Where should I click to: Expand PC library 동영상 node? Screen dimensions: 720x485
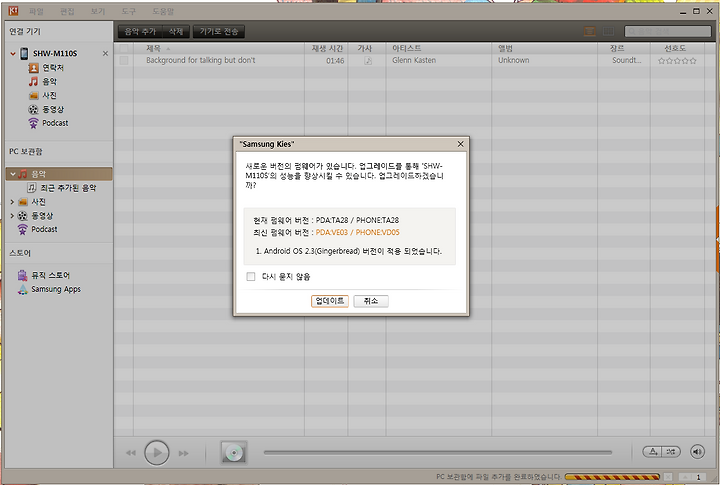point(12,216)
